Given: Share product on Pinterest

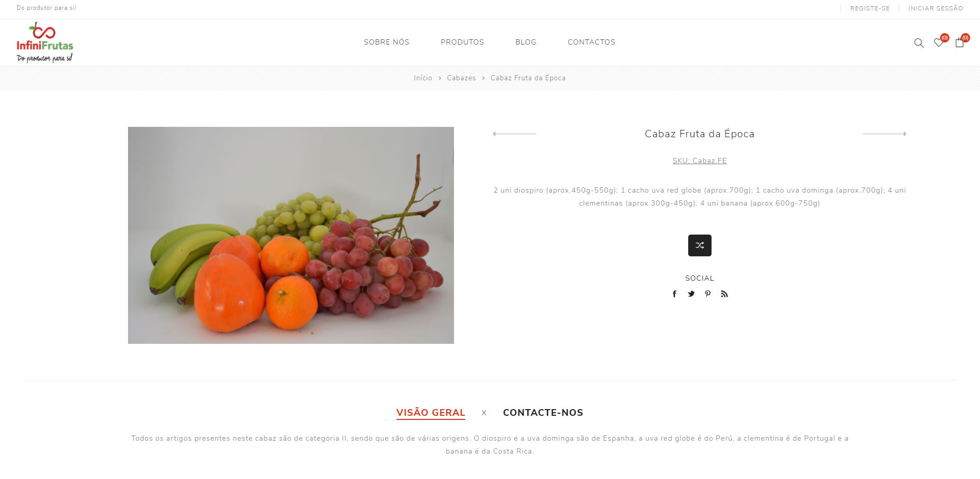Looking at the screenshot, I should click(x=708, y=294).
